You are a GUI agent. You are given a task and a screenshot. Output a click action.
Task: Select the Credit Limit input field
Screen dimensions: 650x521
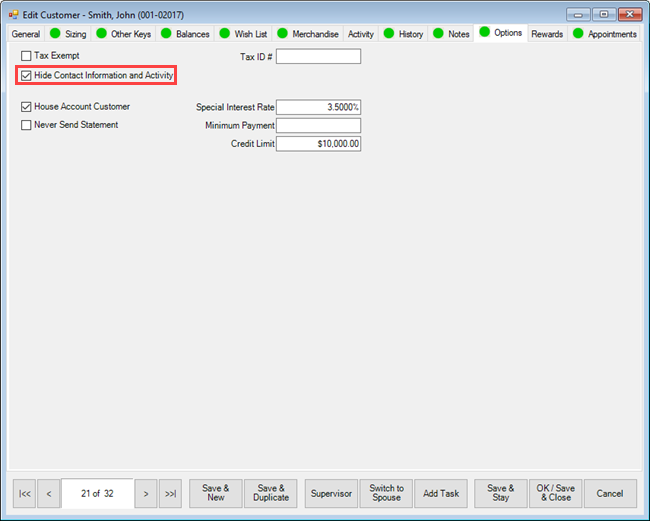(x=318, y=144)
